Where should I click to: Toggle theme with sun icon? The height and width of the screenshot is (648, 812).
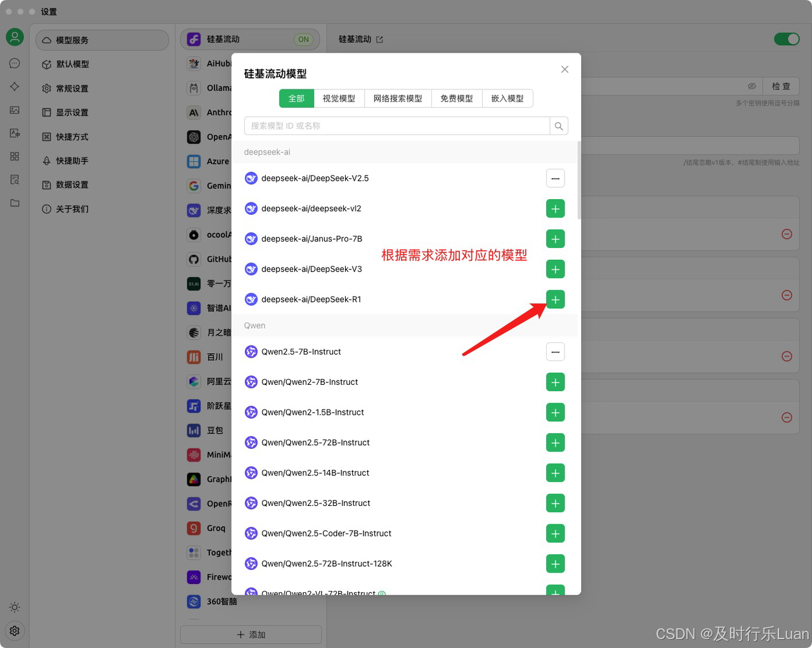15,607
